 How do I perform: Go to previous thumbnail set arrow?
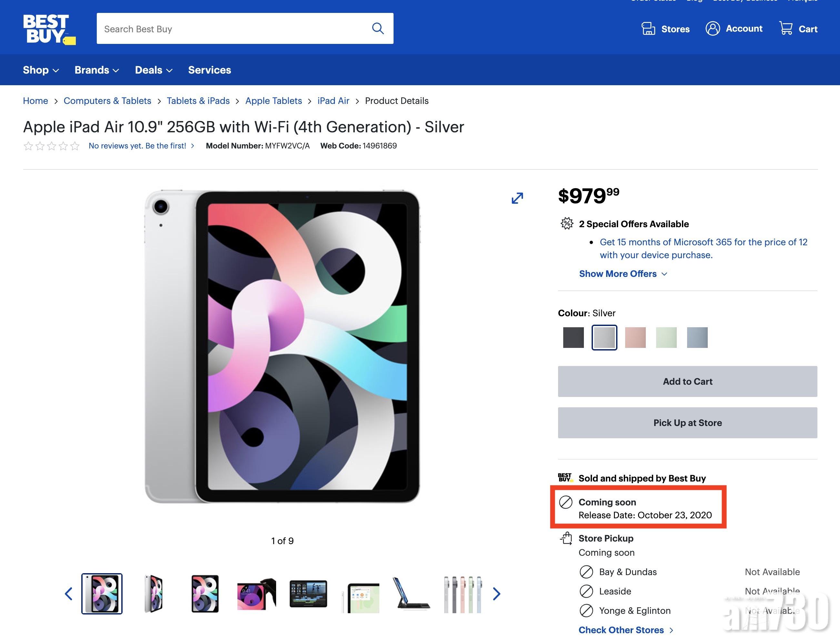point(69,594)
